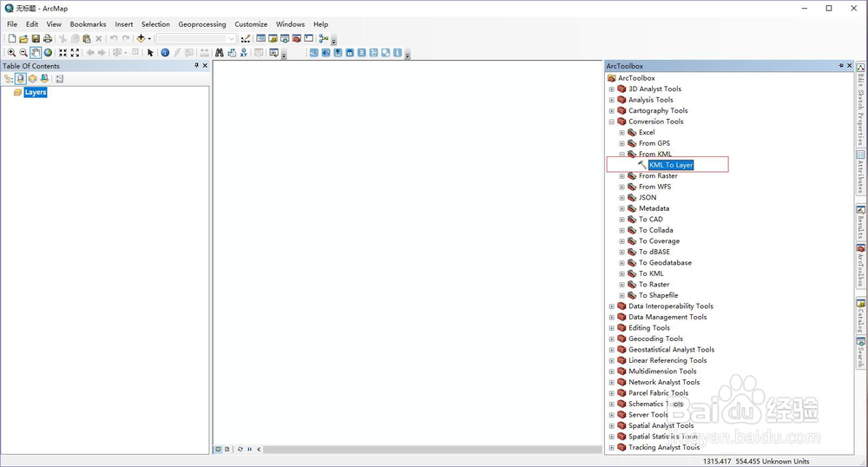Select the Network Analyst Tools toolbox
The height and width of the screenshot is (467, 868).
pos(664,382)
